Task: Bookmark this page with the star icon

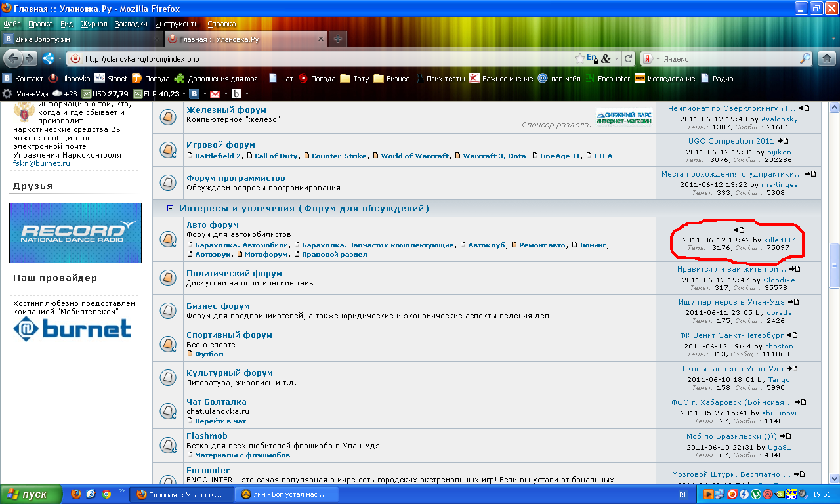Action: [x=579, y=58]
